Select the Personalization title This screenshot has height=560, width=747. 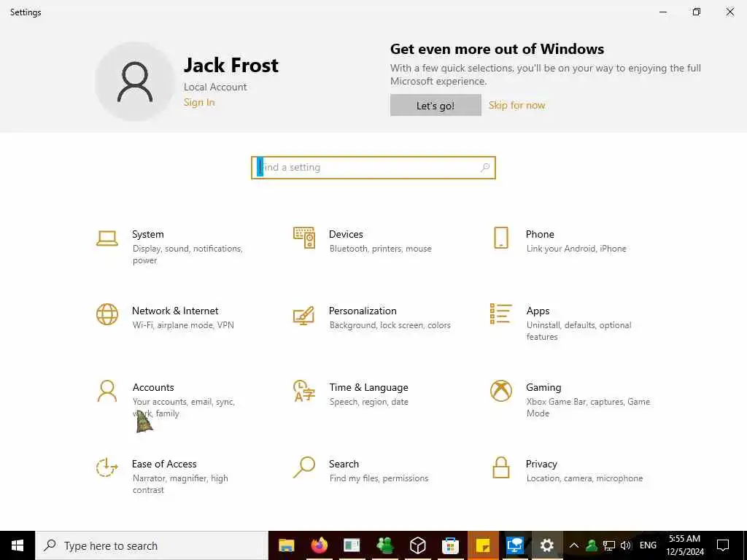pyautogui.click(x=363, y=311)
